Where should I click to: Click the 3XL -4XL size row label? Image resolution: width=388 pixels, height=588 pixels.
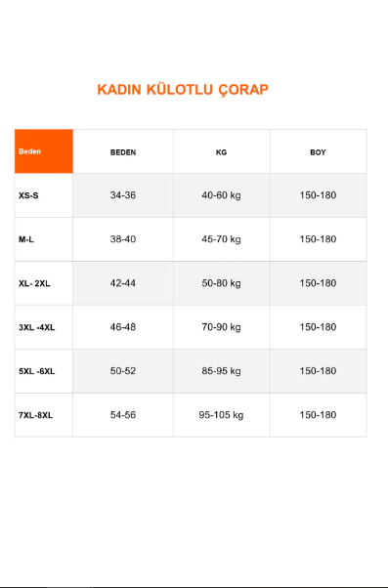(x=37, y=327)
